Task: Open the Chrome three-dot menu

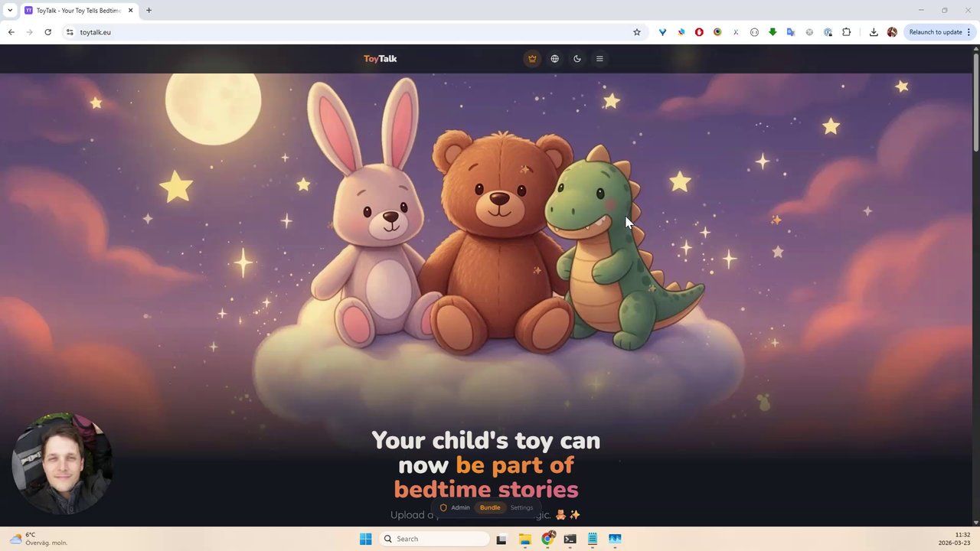Action: point(969,32)
